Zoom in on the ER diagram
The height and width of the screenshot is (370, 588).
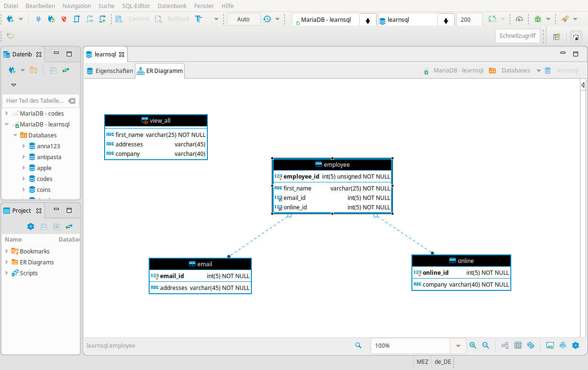(472, 345)
